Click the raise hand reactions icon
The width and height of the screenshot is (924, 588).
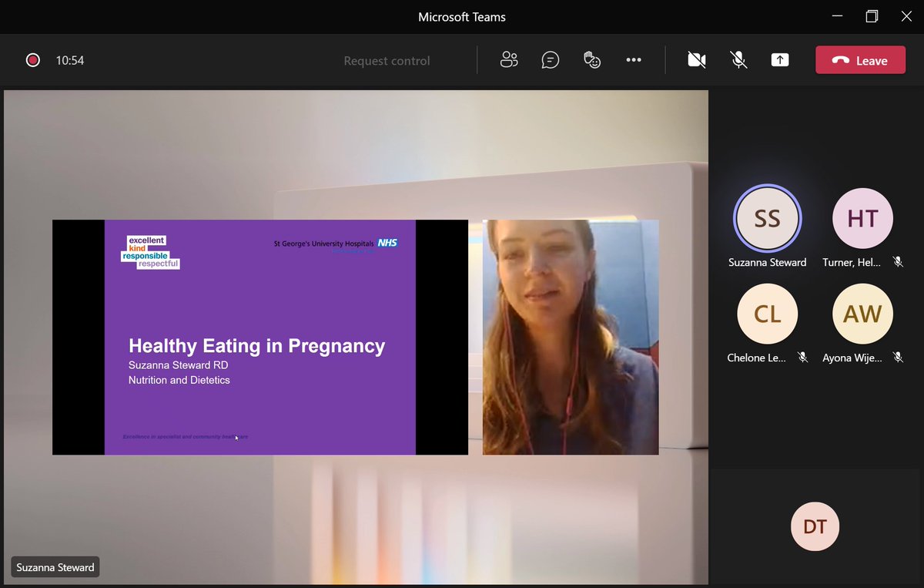pos(591,60)
